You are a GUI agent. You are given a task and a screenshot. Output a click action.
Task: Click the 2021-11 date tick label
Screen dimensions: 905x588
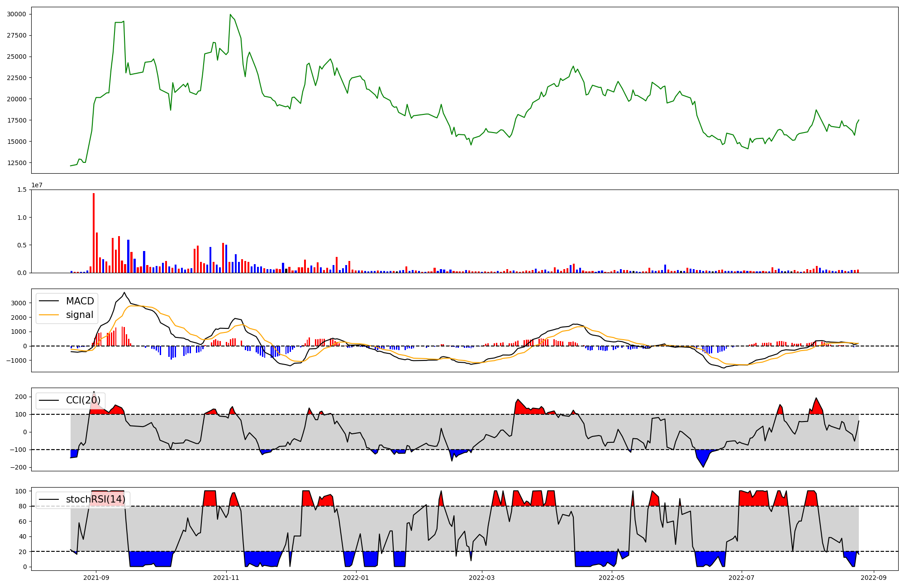coord(226,578)
